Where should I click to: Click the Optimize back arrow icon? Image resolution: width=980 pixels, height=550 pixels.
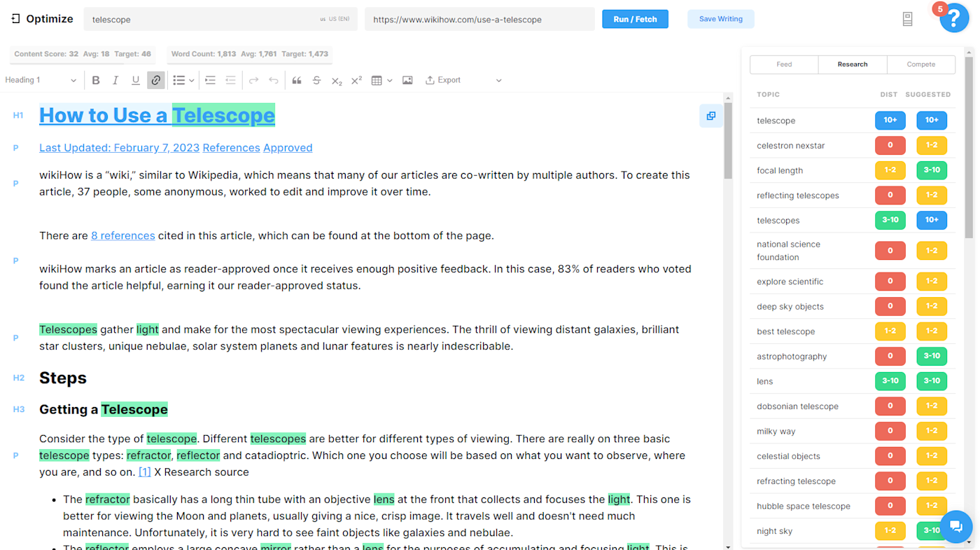coord(15,19)
